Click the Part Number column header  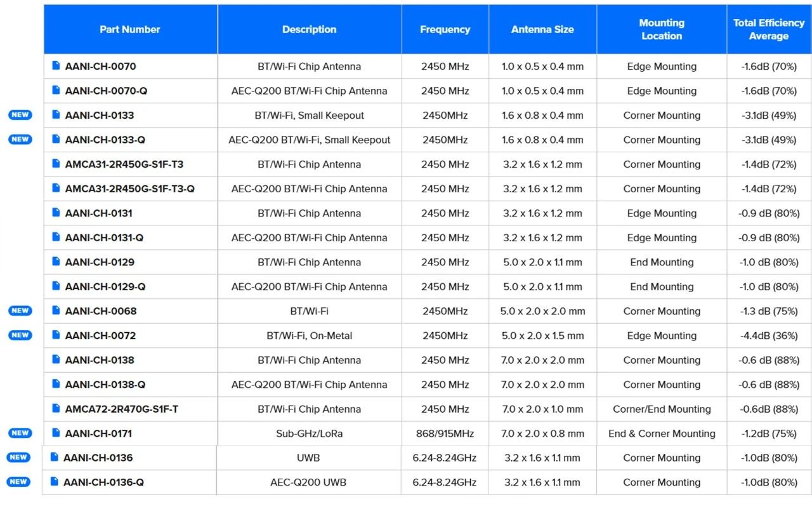130,29
